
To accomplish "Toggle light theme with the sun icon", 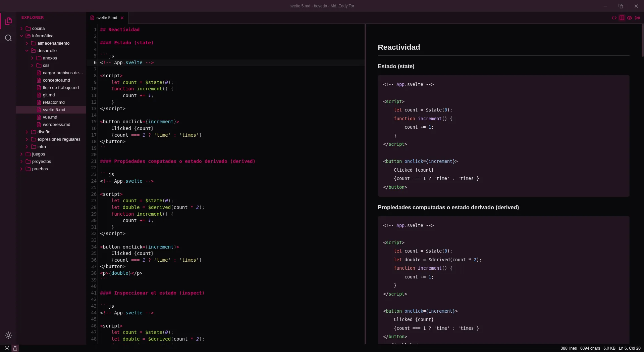I will coord(8,335).
